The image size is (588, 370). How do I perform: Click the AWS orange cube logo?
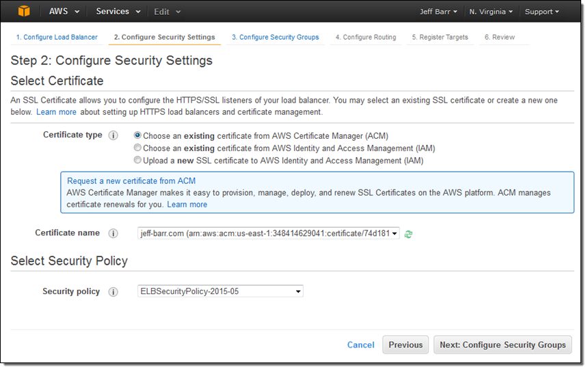click(24, 12)
